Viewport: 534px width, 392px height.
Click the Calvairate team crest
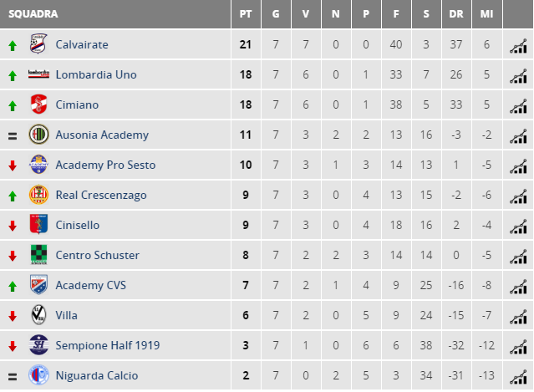[x=38, y=43]
